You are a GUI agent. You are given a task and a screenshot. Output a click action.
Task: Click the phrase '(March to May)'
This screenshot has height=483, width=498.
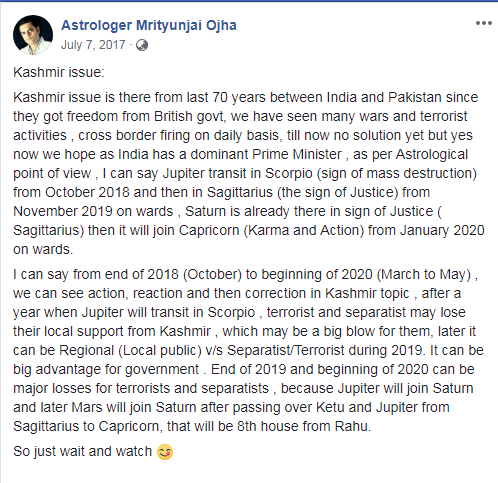click(x=424, y=274)
